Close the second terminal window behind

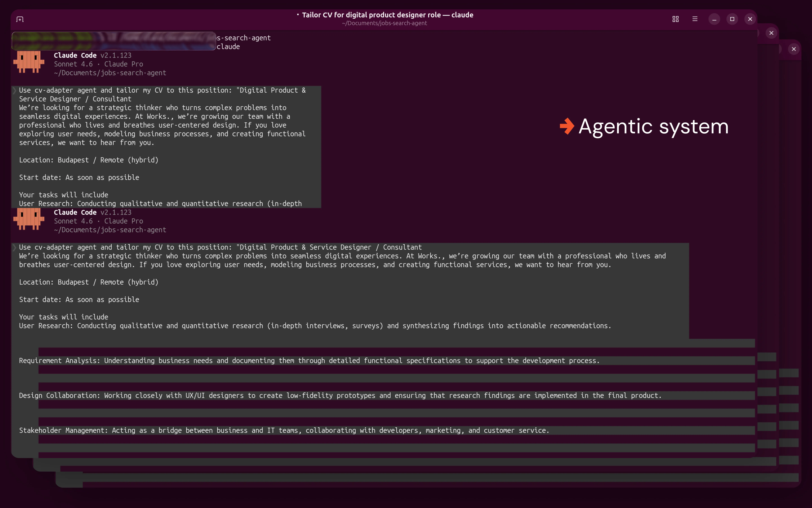tap(771, 33)
